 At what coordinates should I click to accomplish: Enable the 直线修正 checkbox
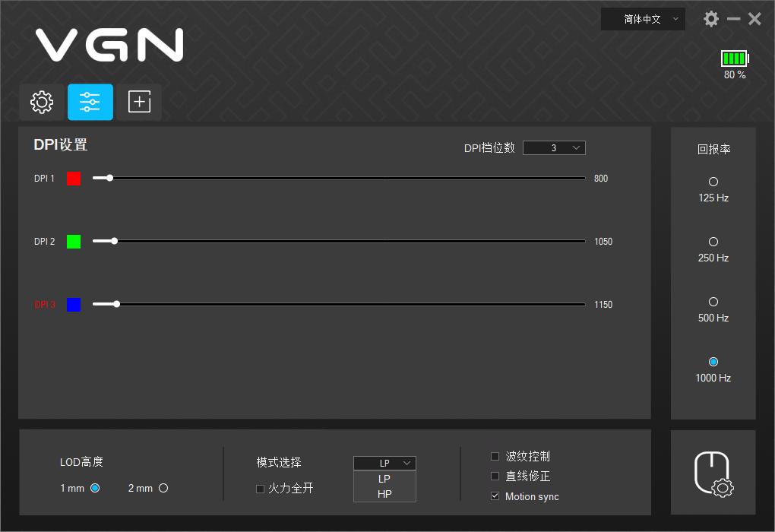(495, 476)
